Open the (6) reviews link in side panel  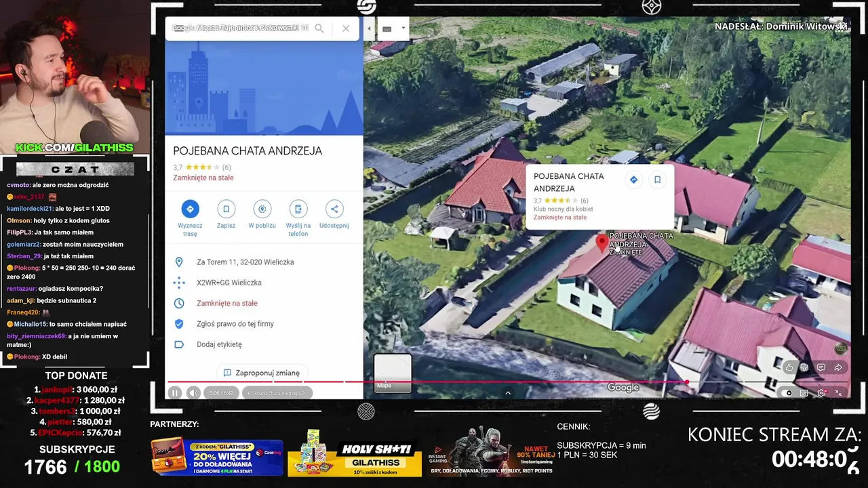coord(226,167)
